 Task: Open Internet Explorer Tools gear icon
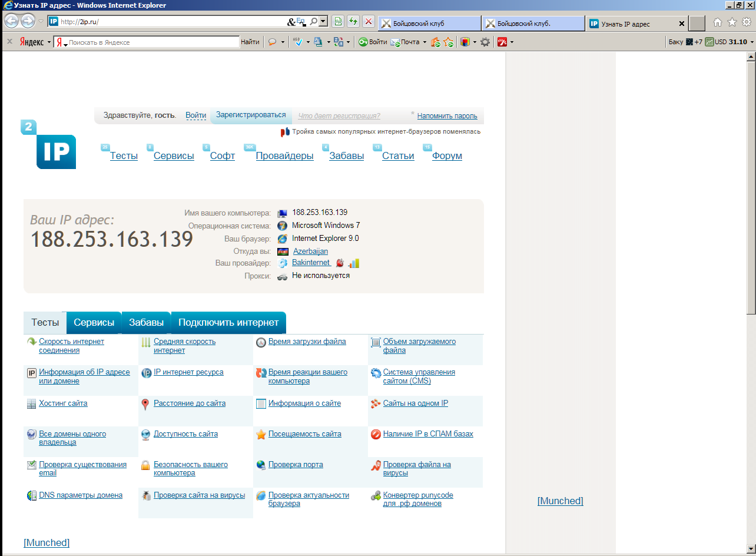pyautogui.click(x=747, y=22)
